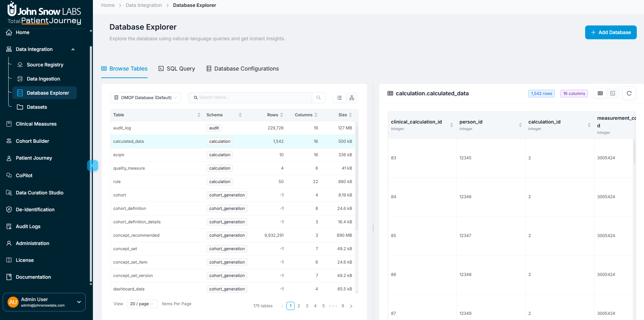Open the Source Registry sidebar item
Image resolution: width=644 pixels, height=320 pixels.
pos(45,65)
